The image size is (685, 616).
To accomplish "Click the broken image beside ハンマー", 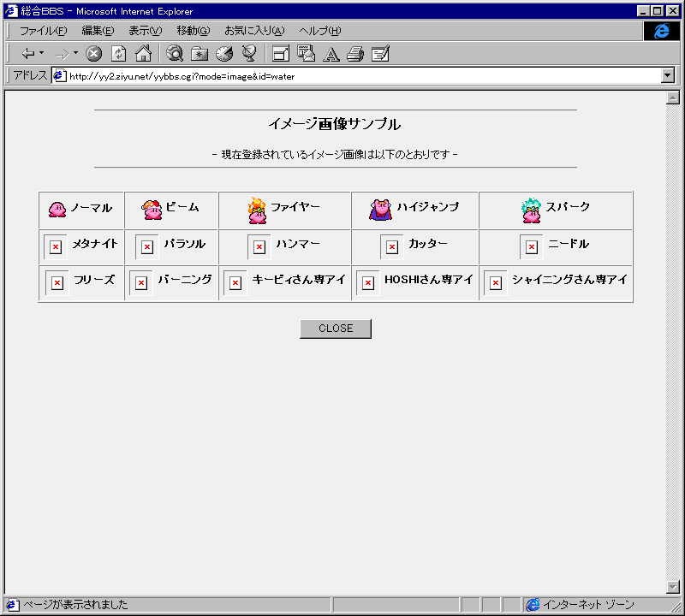I will tap(259, 247).
